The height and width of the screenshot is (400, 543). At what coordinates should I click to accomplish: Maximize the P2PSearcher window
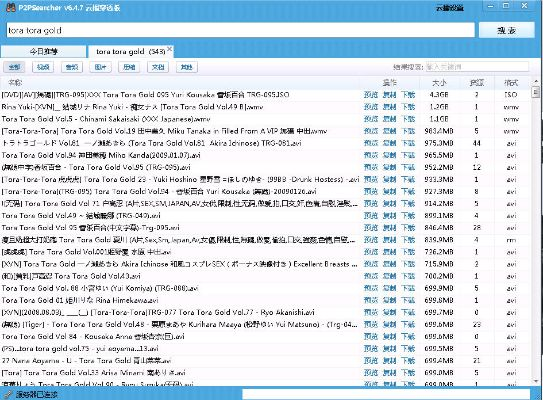(506, 6)
